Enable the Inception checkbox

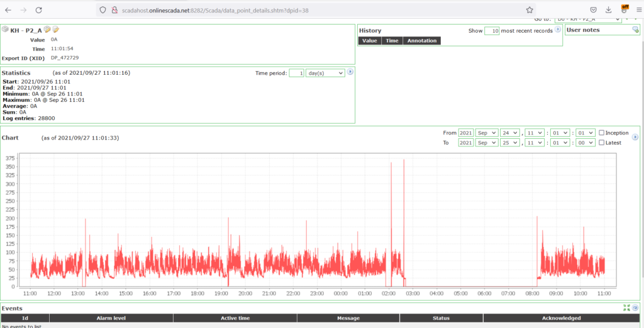point(602,133)
